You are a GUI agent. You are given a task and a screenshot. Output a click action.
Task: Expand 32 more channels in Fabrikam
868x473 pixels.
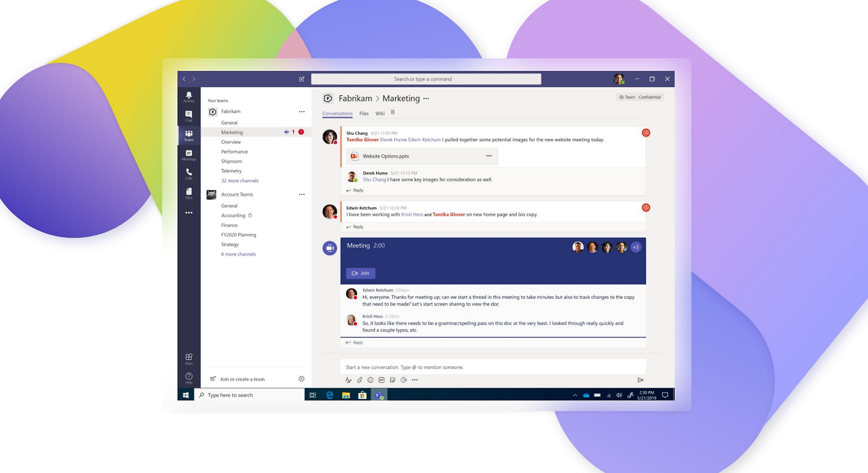(x=240, y=181)
